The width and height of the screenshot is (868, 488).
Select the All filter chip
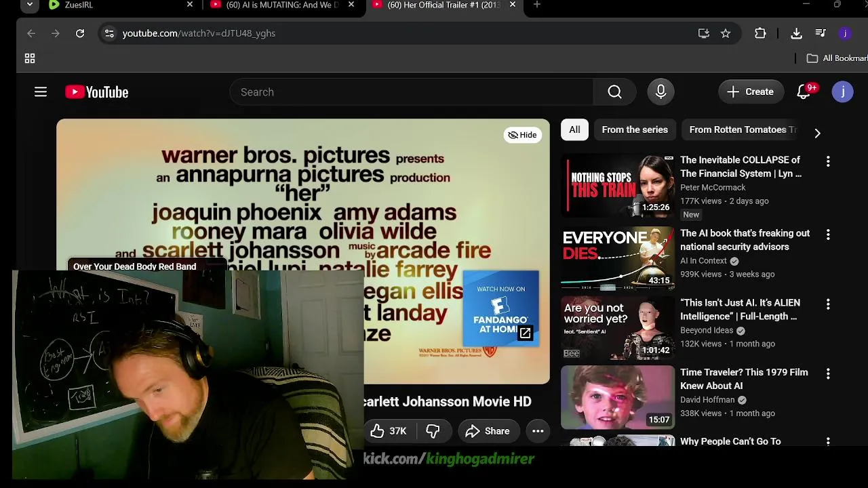click(574, 129)
